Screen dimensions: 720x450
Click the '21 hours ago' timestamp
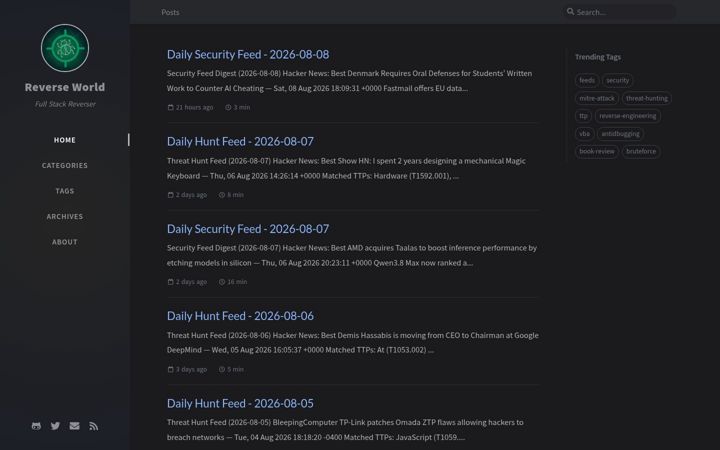coord(194,107)
